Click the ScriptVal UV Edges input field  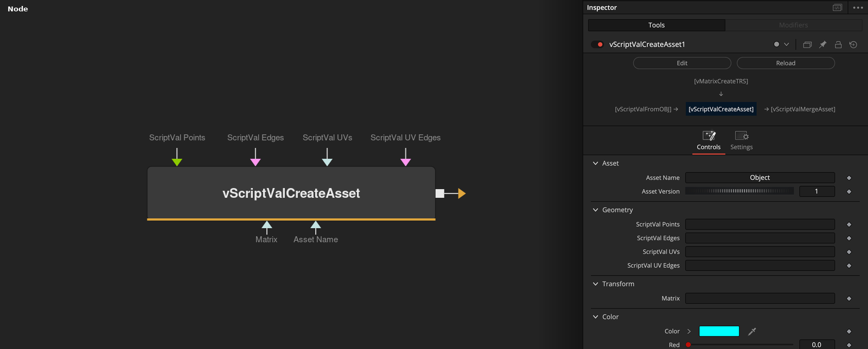coord(760,266)
